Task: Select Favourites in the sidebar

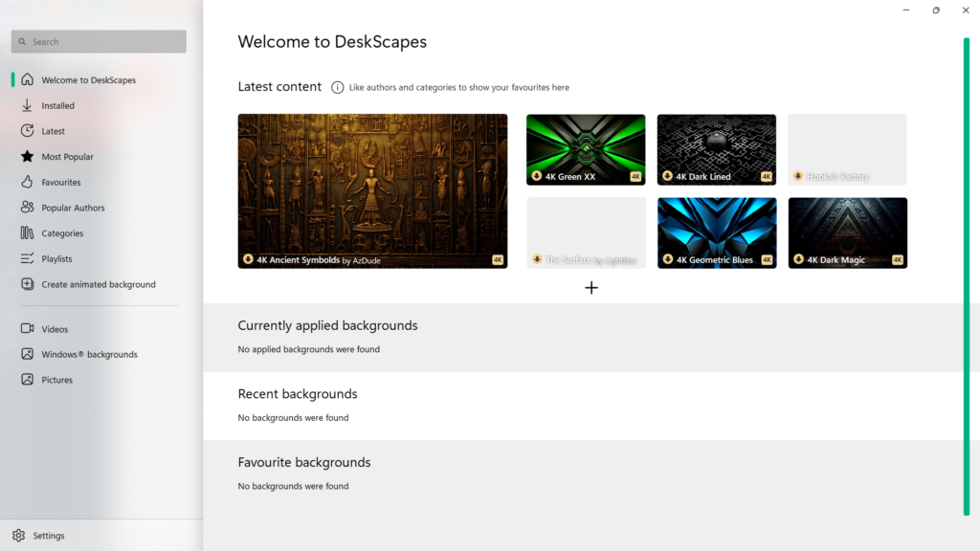Action: click(x=99, y=183)
